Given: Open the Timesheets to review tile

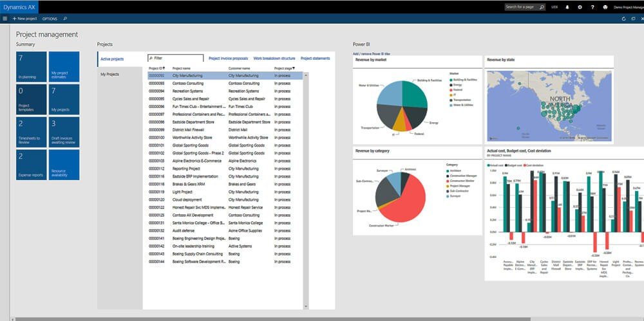Looking at the screenshot, I should pos(31,132).
